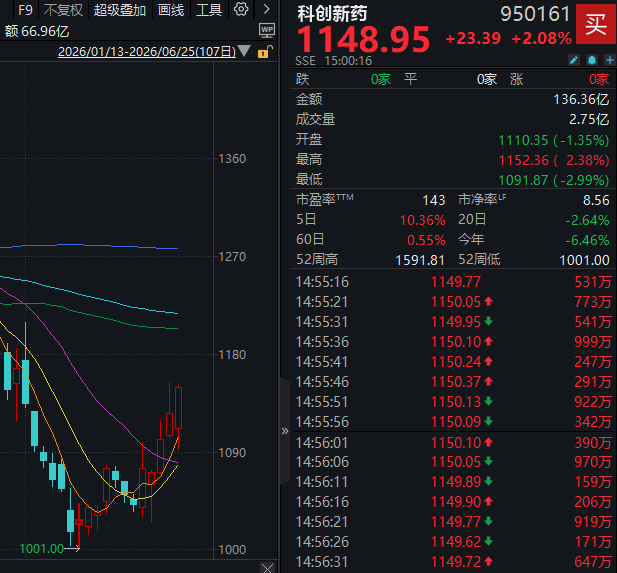Expand the side panel double-chevron handle
This screenshot has height=573, width=617.
click(285, 431)
